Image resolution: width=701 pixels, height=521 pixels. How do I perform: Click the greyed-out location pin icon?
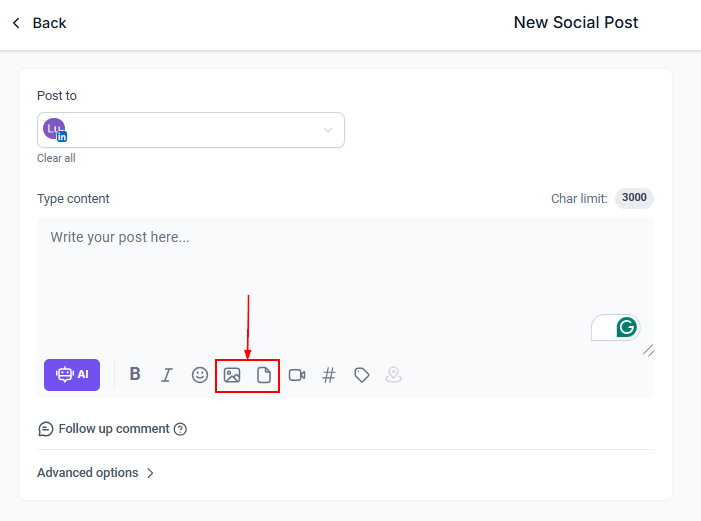(x=394, y=375)
